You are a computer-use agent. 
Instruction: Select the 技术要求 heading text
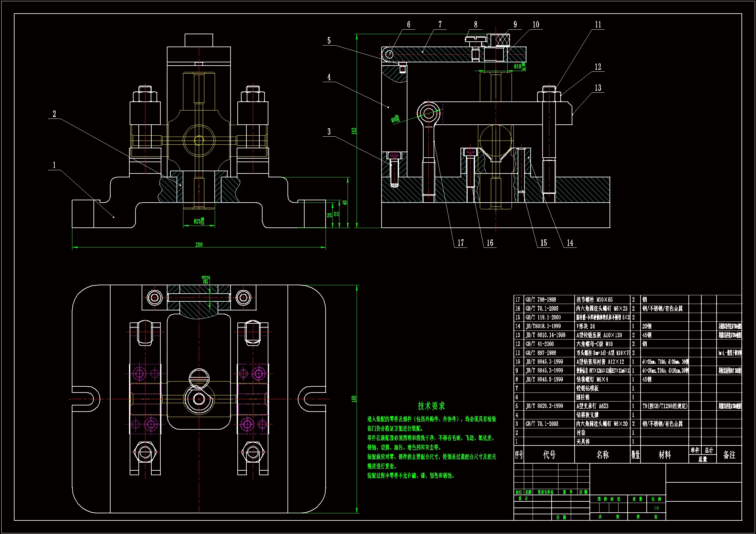click(431, 406)
